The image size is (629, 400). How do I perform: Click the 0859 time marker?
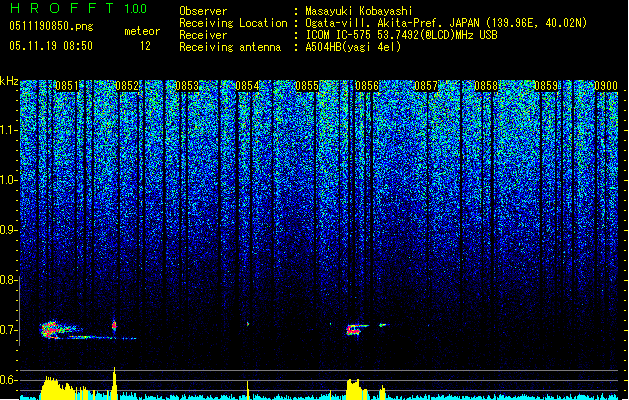546,86
